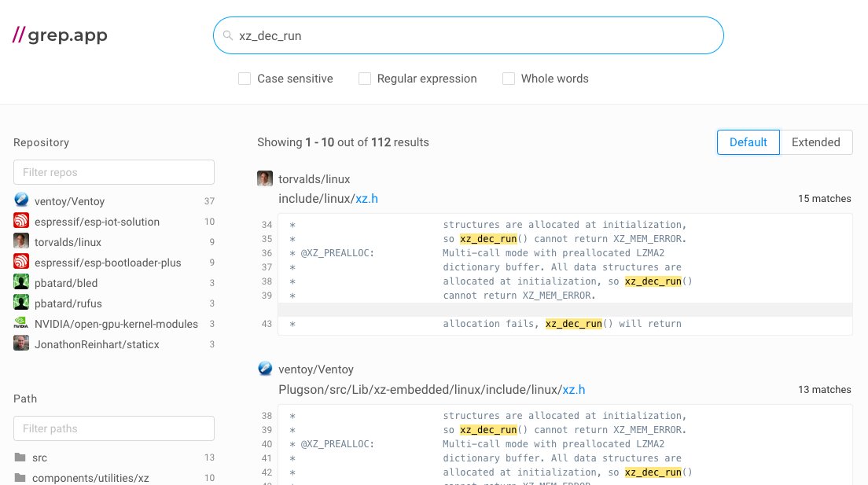
Task: Click the Filter repos input
Action: pos(114,172)
